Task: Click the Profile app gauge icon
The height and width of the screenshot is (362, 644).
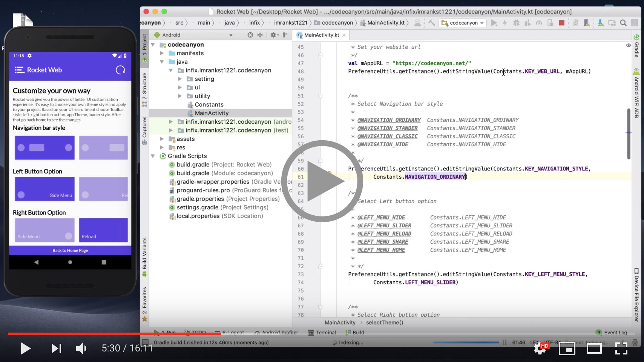Action: tap(539, 23)
